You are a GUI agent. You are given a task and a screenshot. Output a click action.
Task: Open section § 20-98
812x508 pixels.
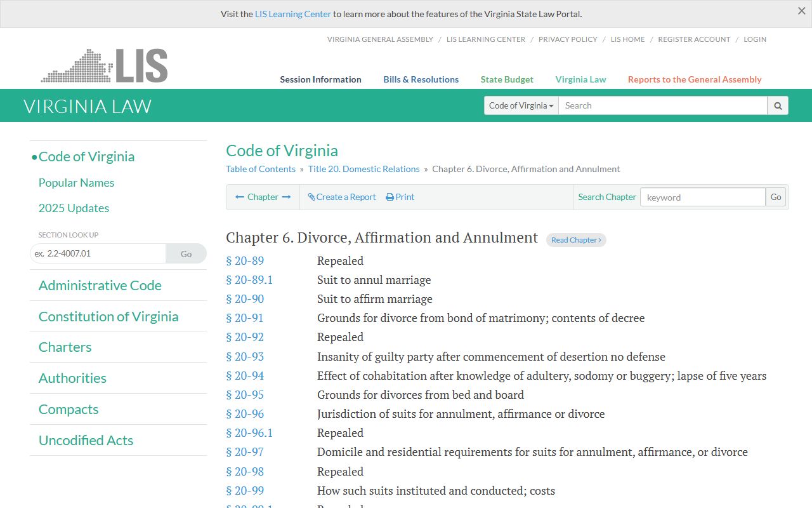click(245, 472)
